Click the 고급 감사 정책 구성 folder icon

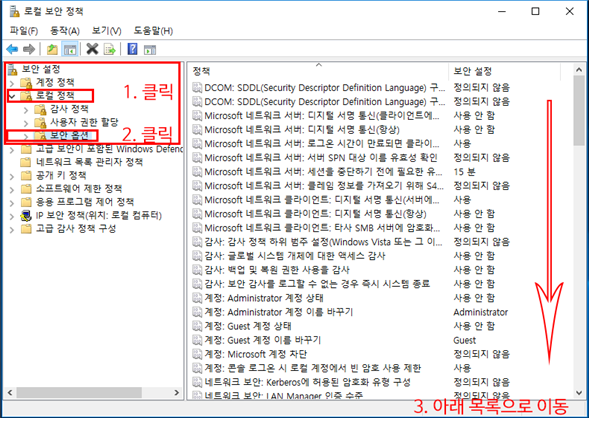point(26,229)
